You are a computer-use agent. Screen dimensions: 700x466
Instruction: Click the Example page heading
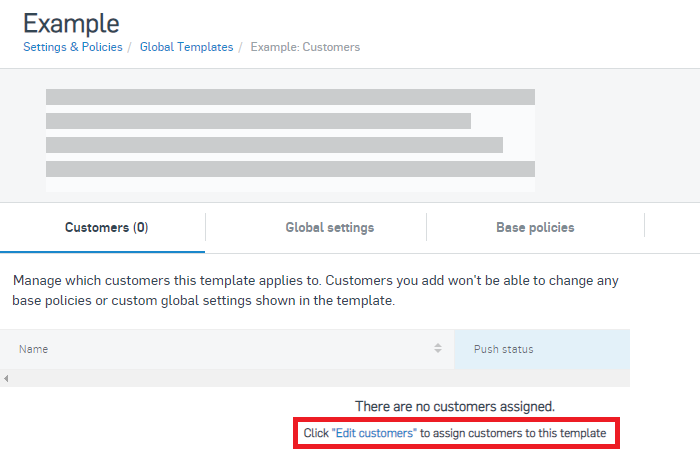click(71, 23)
